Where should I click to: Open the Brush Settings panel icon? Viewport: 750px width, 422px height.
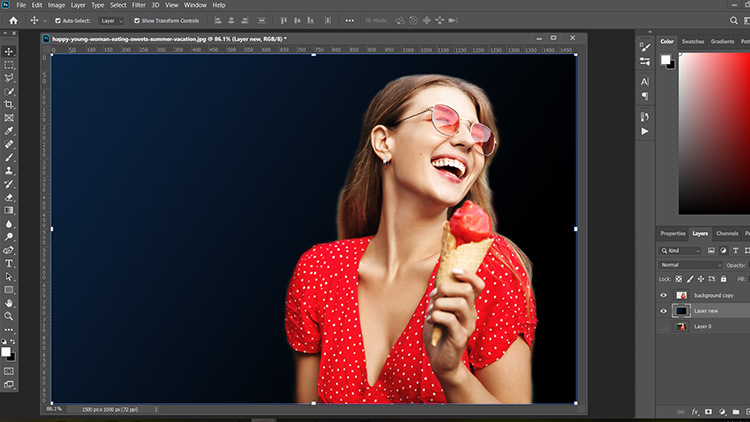click(645, 47)
